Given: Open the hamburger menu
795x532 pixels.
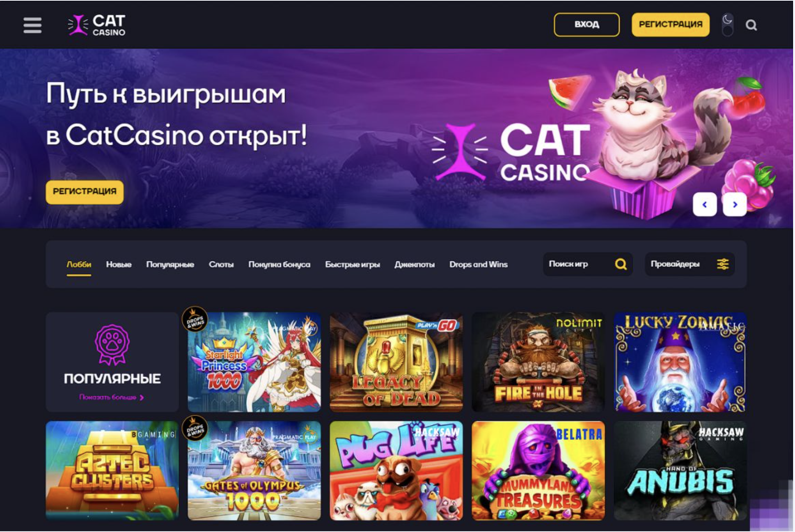Looking at the screenshot, I should [32, 25].
